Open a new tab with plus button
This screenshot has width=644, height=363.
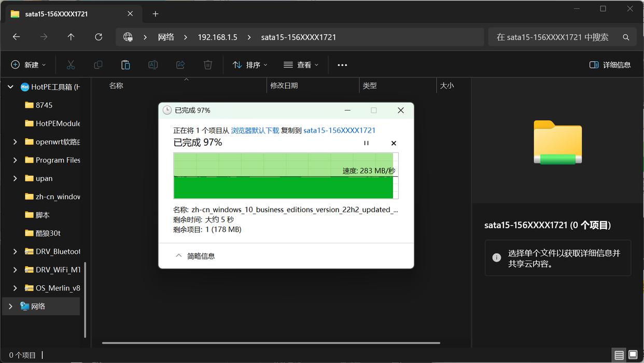(x=156, y=14)
